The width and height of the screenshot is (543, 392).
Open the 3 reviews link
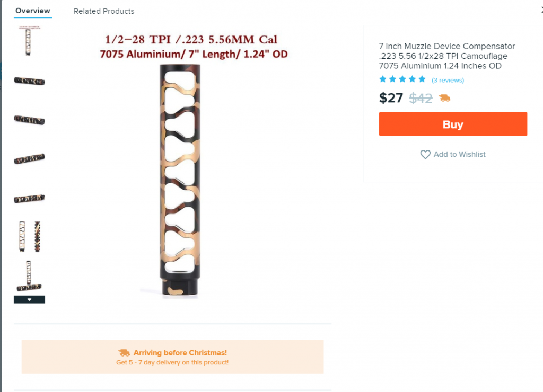tap(448, 80)
